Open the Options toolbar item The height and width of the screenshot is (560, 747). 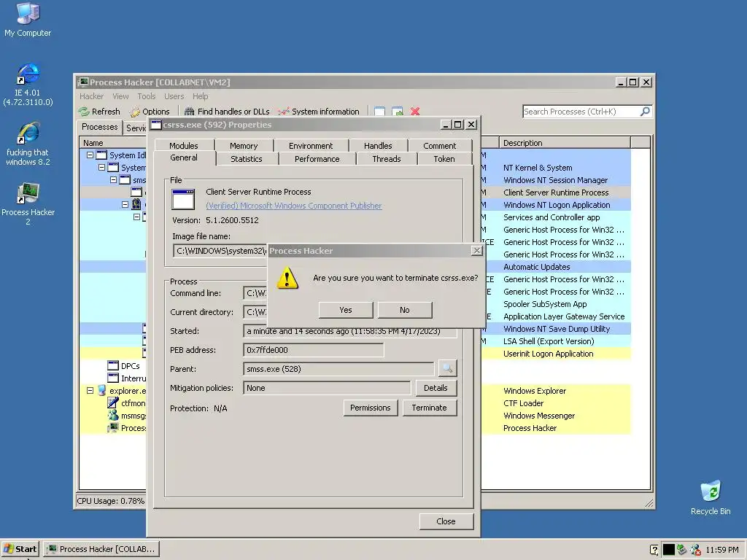coord(150,112)
